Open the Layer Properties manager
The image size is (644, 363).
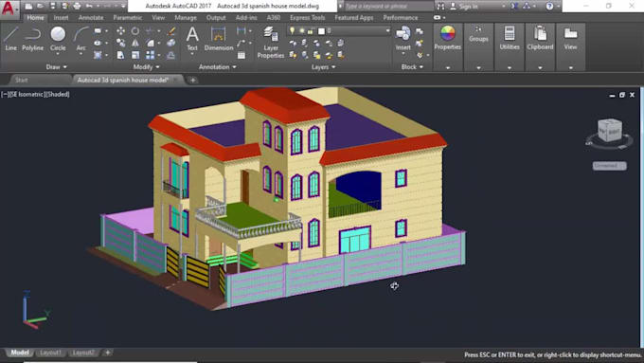coord(271,43)
